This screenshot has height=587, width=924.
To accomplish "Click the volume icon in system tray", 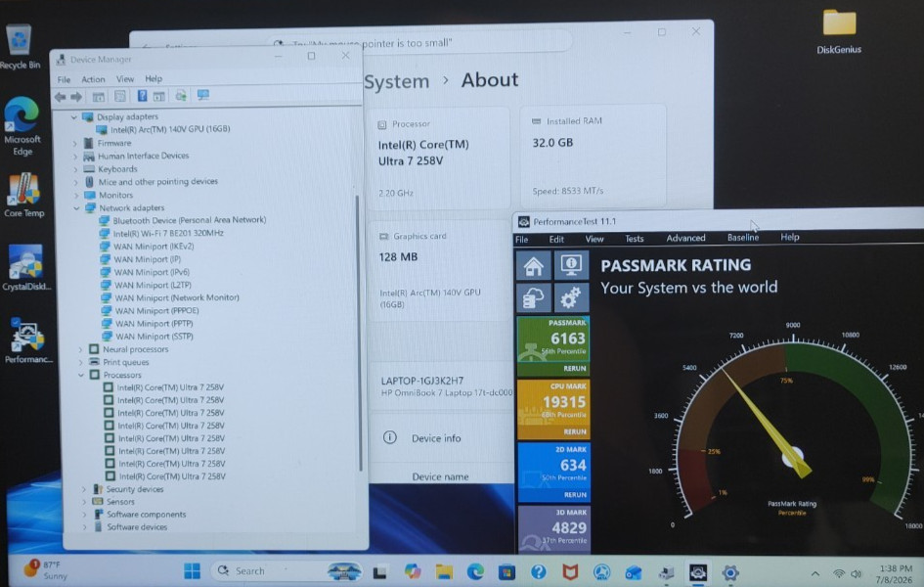I will pos(857,573).
